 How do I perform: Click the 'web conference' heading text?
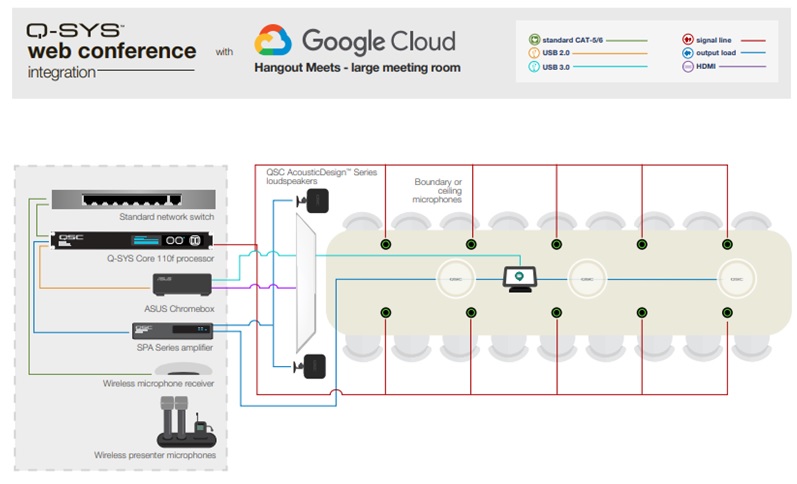(x=112, y=51)
